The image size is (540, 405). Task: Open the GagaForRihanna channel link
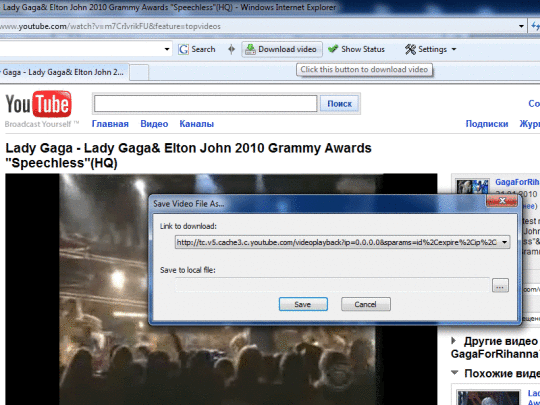tap(517, 182)
